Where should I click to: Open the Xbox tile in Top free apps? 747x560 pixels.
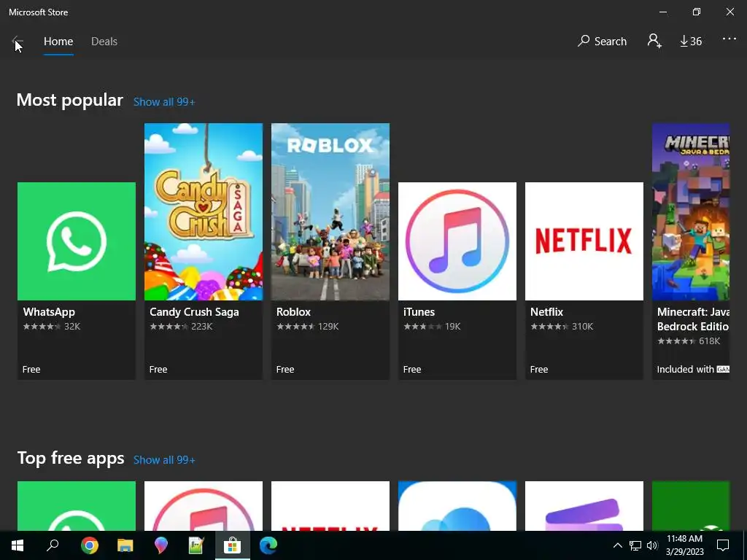tap(691, 506)
